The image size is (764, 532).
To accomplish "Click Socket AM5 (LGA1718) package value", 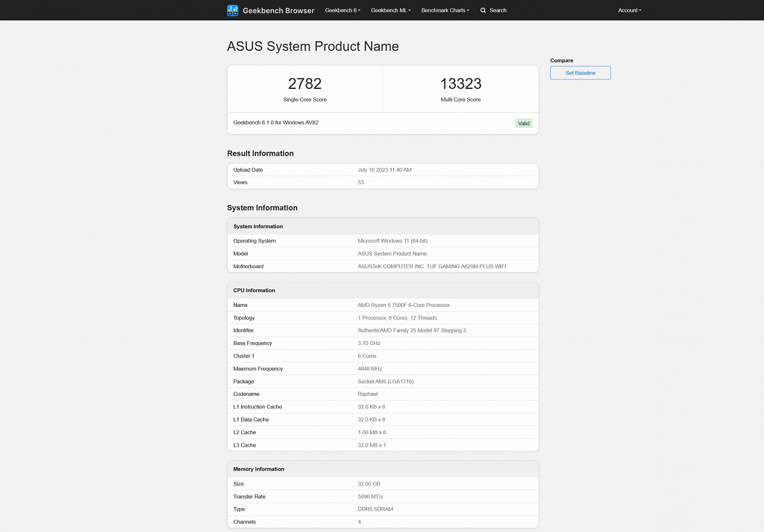I will 386,382.
